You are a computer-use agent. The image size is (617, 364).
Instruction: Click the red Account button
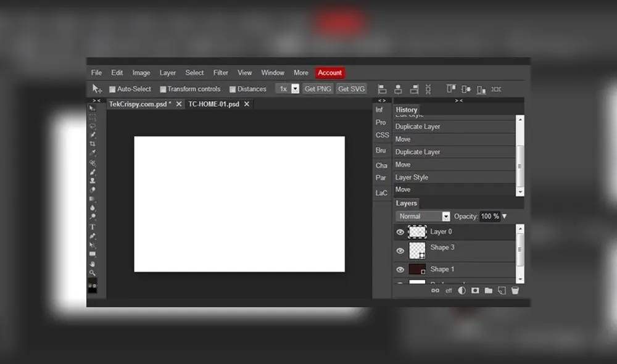(x=329, y=73)
